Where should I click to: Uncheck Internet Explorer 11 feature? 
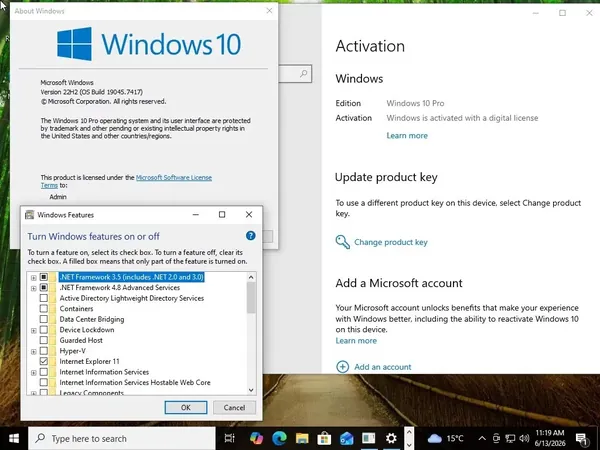(44, 361)
